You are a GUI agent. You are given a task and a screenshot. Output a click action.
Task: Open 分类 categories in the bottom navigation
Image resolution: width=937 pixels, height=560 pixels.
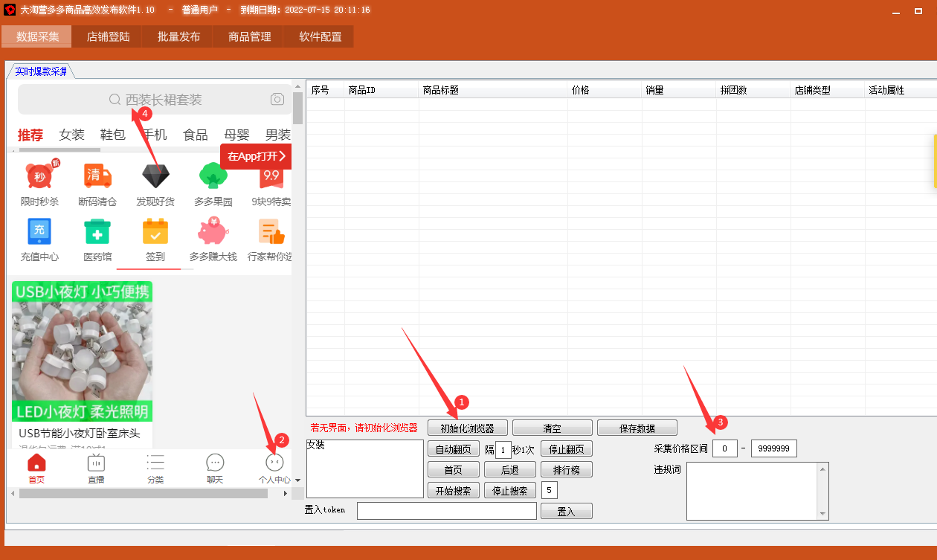(x=155, y=469)
